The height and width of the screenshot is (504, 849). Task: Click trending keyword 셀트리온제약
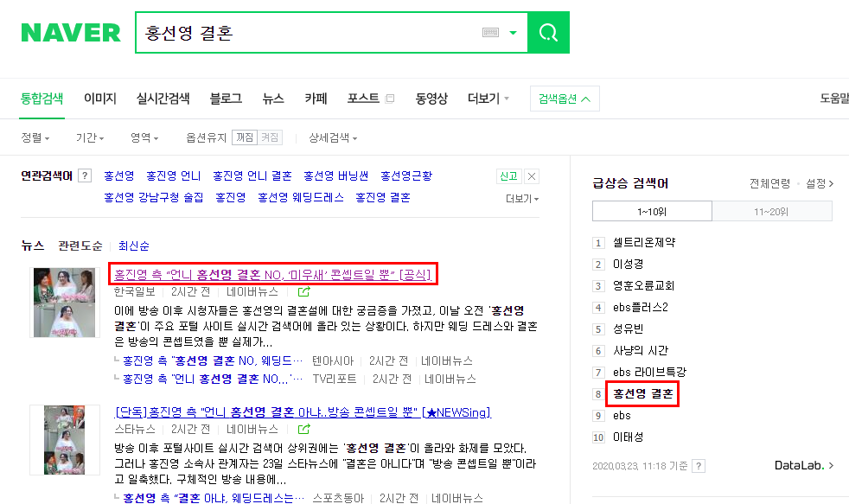pyautogui.click(x=644, y=243)
